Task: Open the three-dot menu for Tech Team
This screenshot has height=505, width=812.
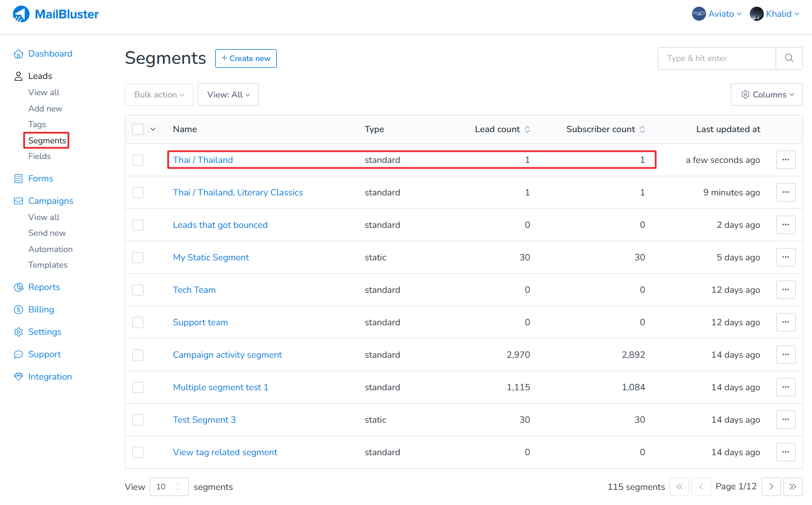Action: [786, 290]
